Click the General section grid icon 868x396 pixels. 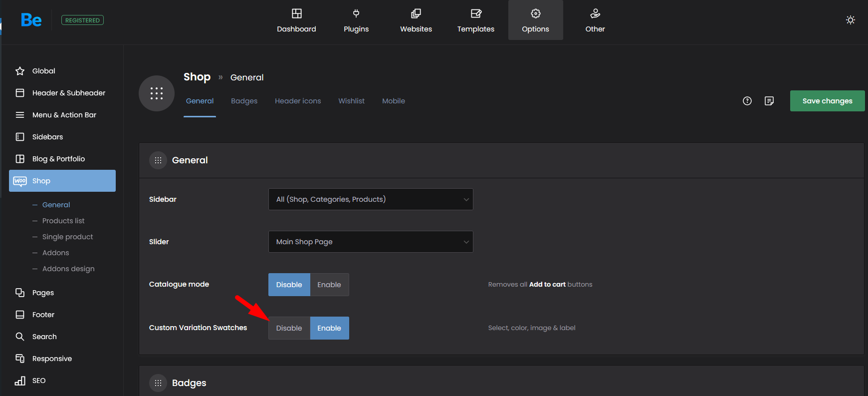(x=158, y=160)
